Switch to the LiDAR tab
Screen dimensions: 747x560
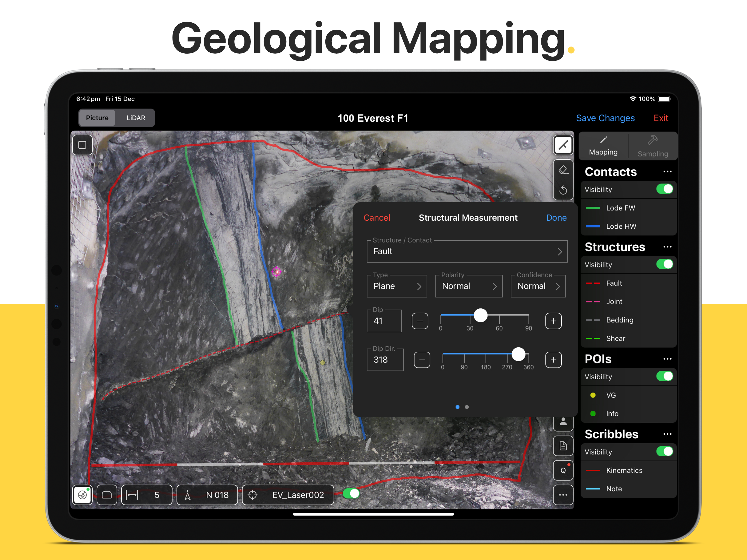coord(136,118)
